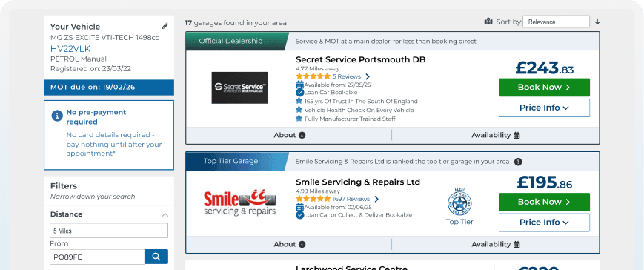This screenshot has height=270, width=644.
Task: Click Secret Service logo thumbnail
Action: pyautogui.click(x=240, y=88)
